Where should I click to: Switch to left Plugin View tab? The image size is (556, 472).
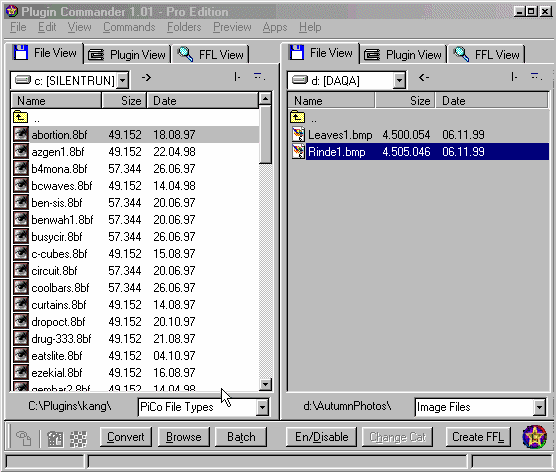click(x=127, y=55)
